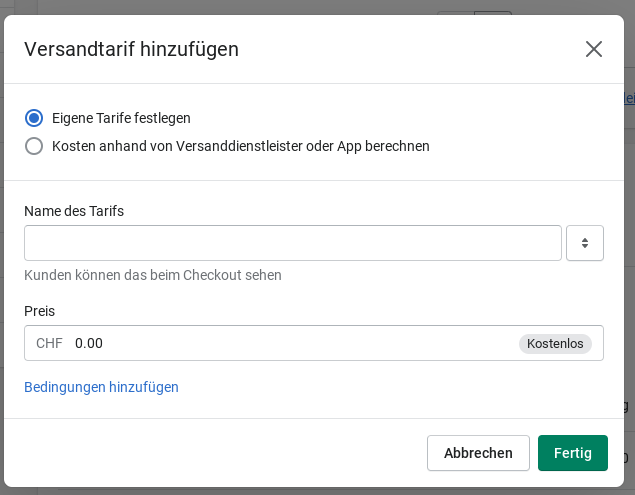Click the Kosten anhand von Versanddienstleister label text
The height and width of the screenshot is (495, 635).
coord(240,146)
